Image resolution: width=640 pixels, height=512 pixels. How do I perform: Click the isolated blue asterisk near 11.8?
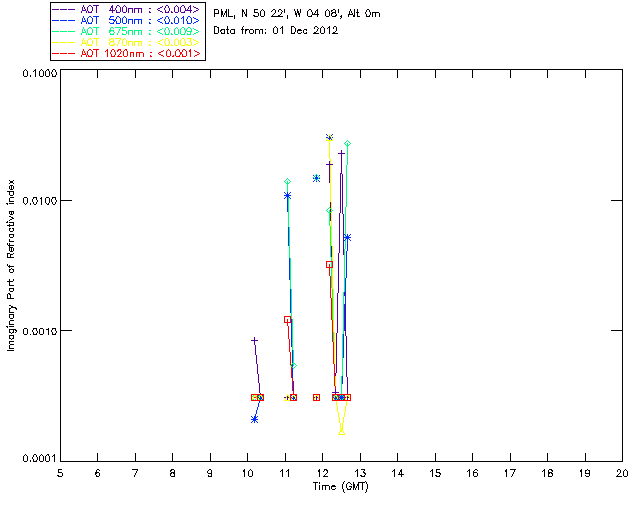pyautogui.click(x=316, y=178)
